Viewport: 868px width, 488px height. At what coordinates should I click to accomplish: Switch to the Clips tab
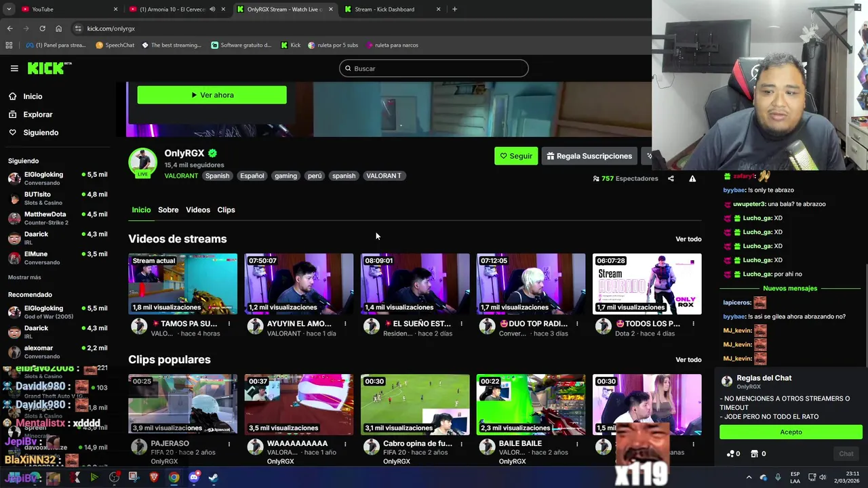click(226, 210)
